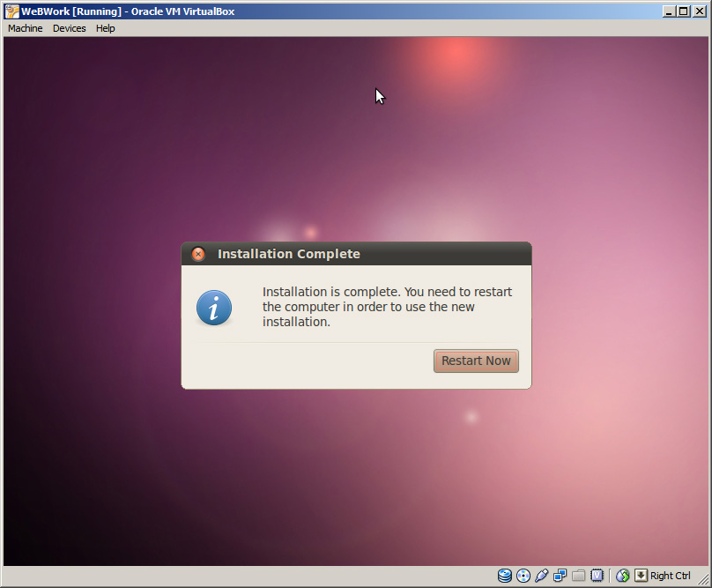Close the VirtualBox WeBWorK window

(x=700, y=11)
